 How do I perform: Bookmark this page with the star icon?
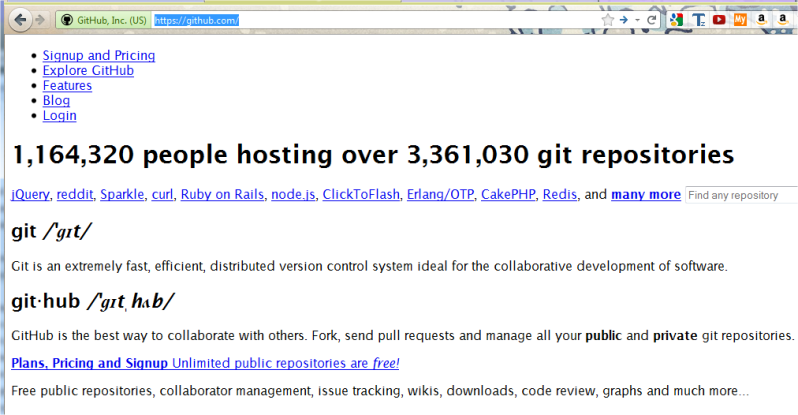(x=608, y=20)
